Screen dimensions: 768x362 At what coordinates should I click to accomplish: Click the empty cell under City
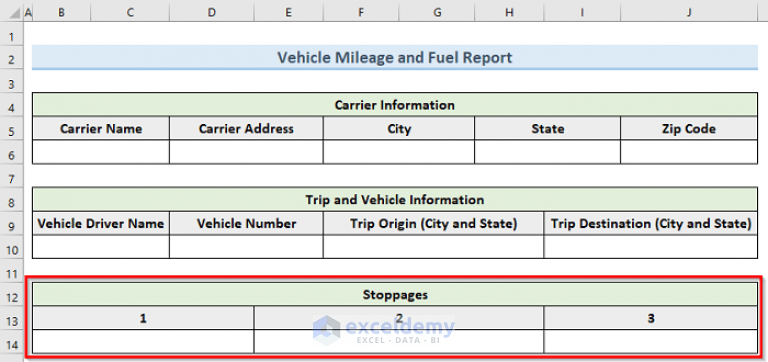click(x=399, y=152)
